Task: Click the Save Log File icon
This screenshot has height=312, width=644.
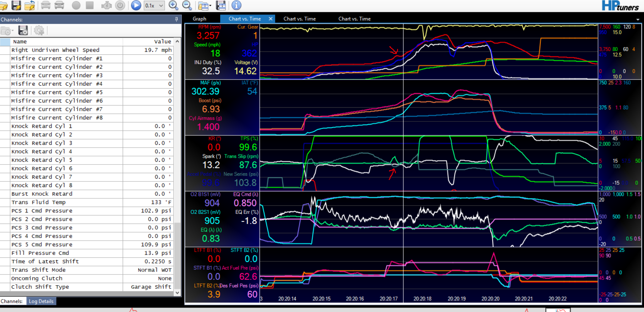Action: pos(16,5)
